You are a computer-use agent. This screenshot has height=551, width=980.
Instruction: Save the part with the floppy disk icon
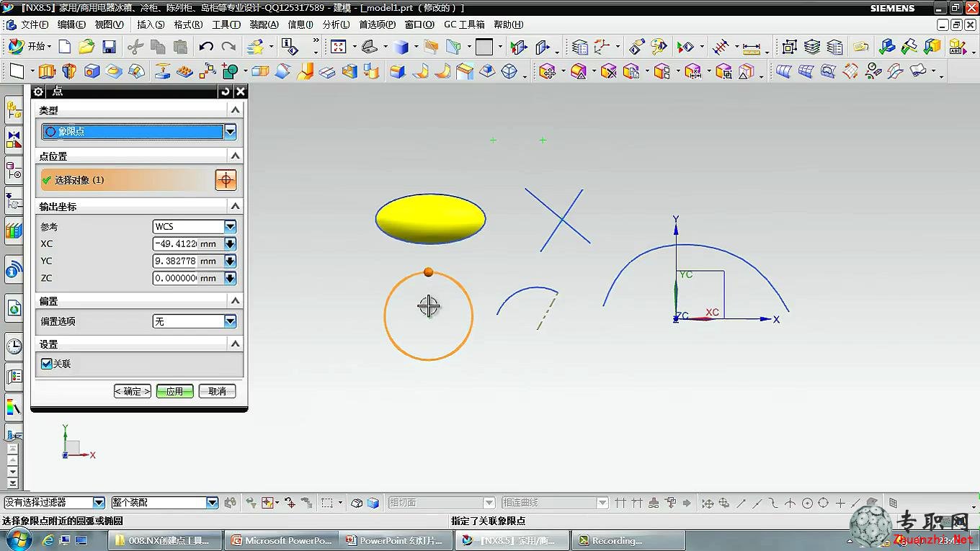(x=109, y=47)
